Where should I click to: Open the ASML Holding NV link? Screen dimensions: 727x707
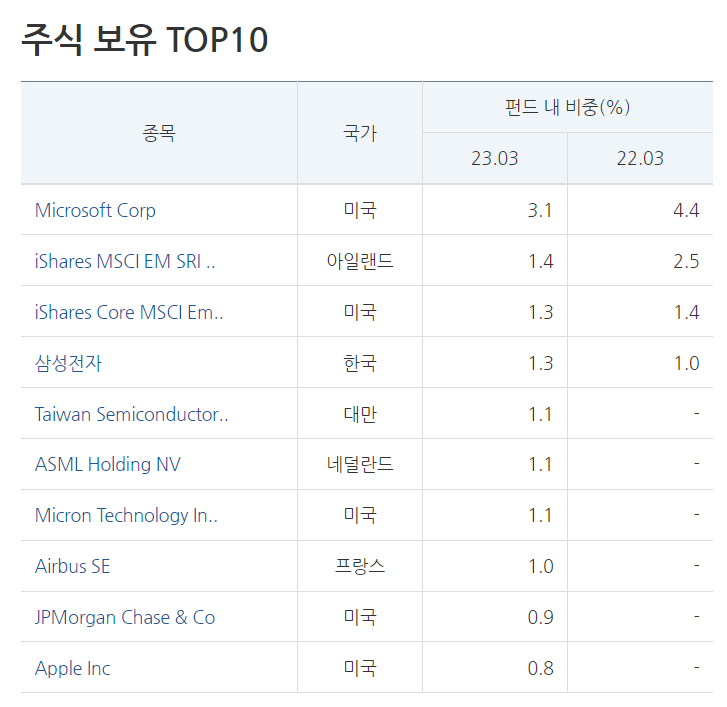[108, 465]
